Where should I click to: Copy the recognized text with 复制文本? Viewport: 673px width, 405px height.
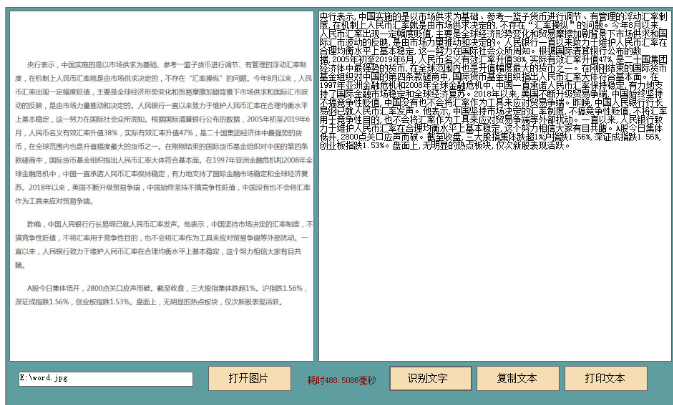click(x=516, y=379)
